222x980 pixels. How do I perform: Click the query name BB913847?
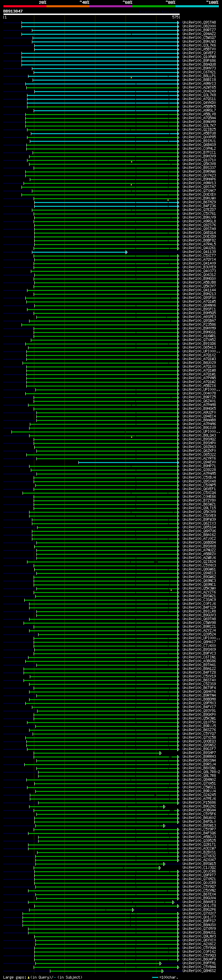[x=13, y=11]
